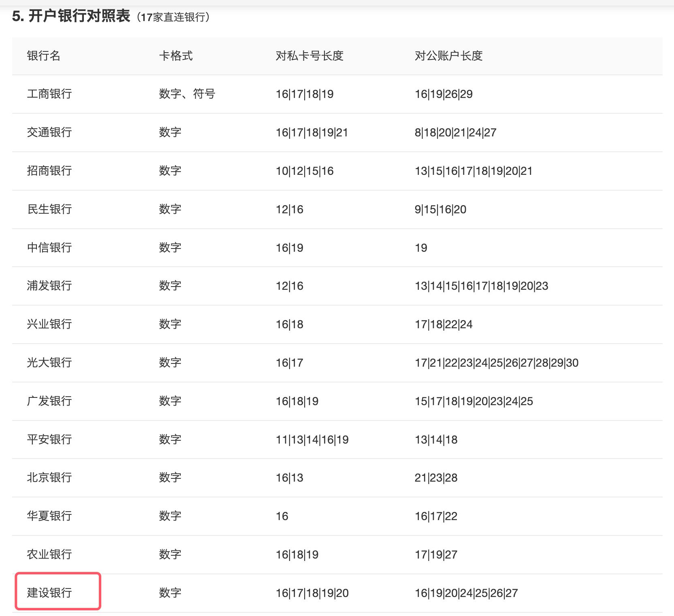Screen dimensions: 674x616
Task: Select the bank name "平安银行"
Action: click(49, 440)
